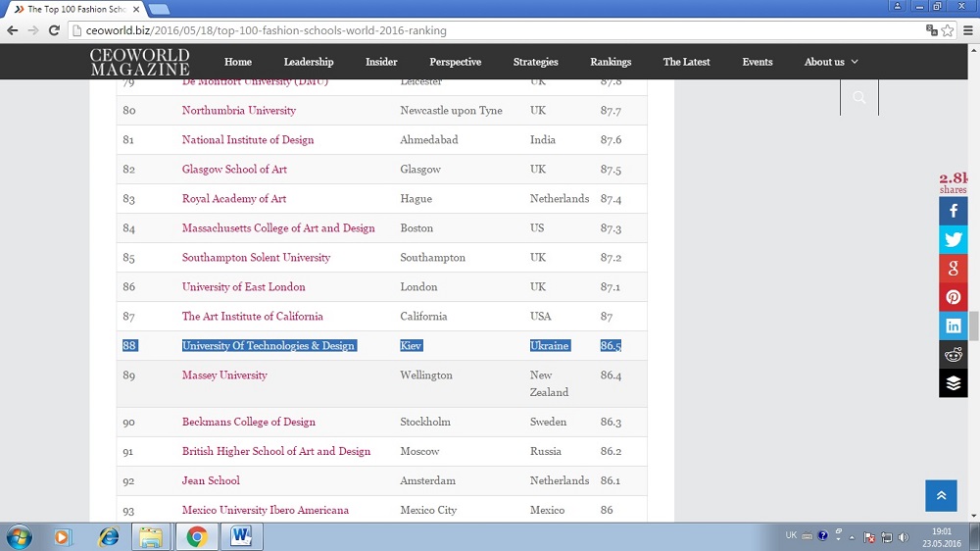The width and height of the screenshot is (980, 551).
Task: Share the article on Facebook
Action: point(954,211)
